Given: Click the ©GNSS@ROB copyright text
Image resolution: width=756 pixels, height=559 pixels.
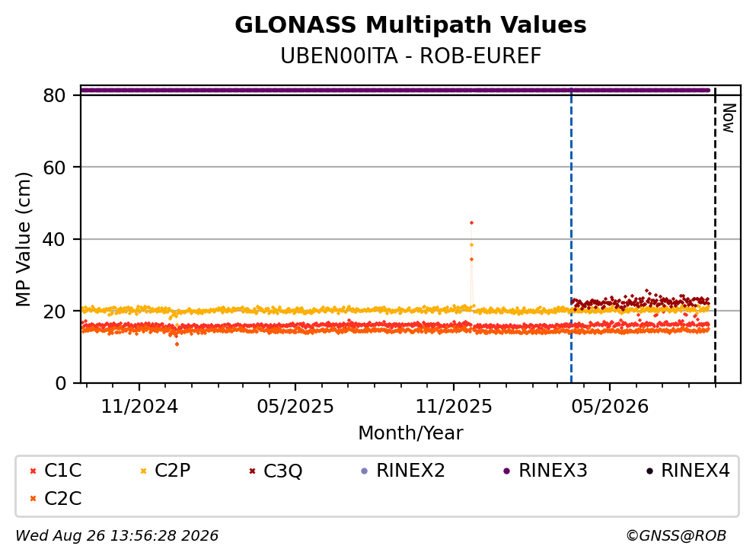Looking at the screenshot, I should tap(676, 536).
